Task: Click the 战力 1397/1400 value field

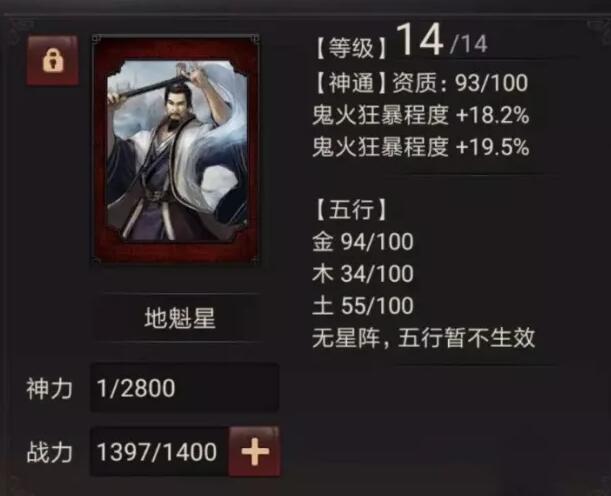Action: [159, 452]
